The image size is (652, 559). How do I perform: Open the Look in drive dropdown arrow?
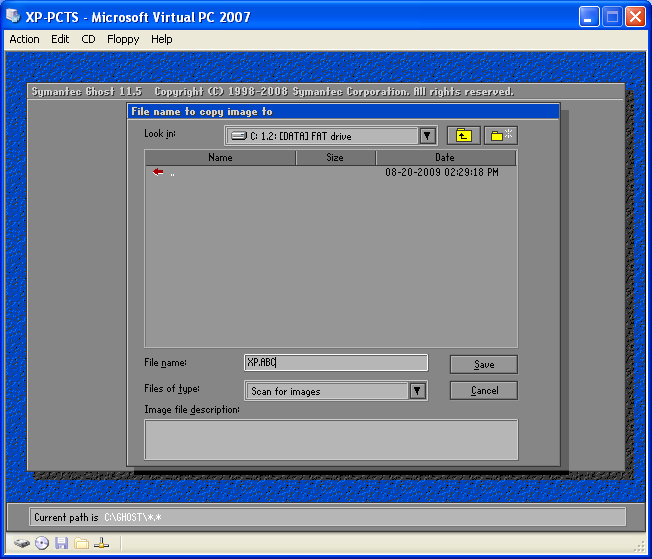pyautogui.click(x=427, y=136)
